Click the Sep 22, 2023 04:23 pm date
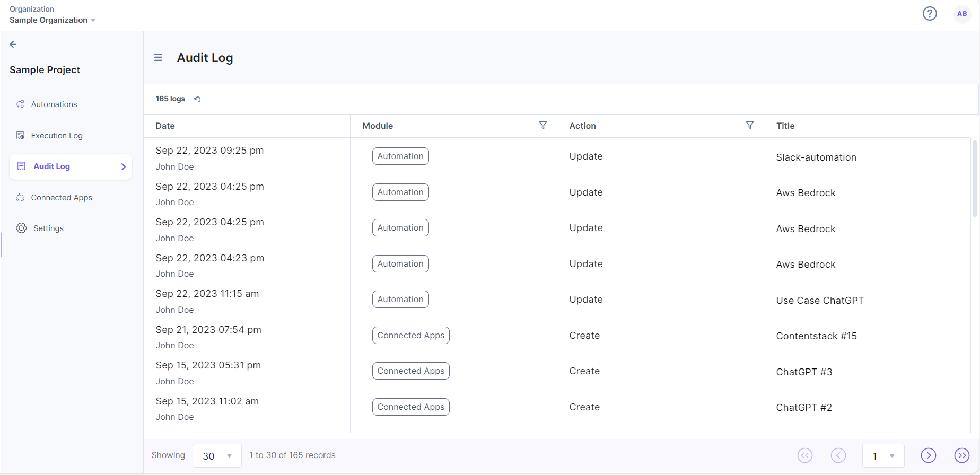 click(210, 258)
